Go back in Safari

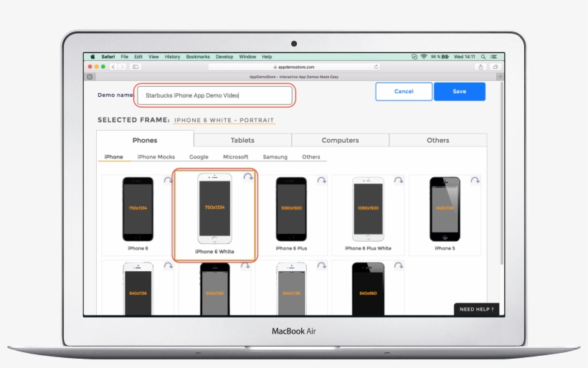(x=113, y=67)
